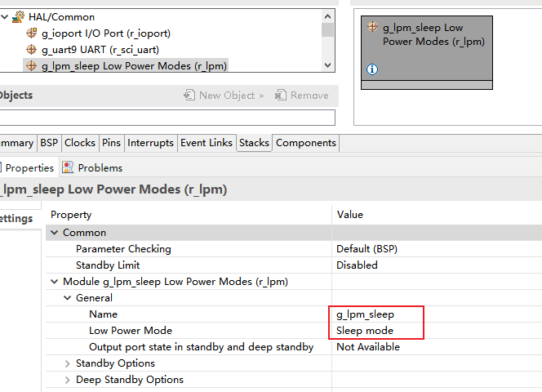Collapse the HAL/Common tree node
Image resolution: width=542 pixels, height=392 pixels.
click(x=5, y=16)
